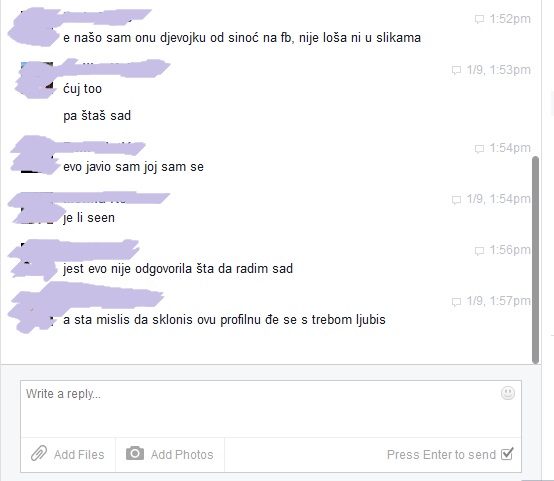Click message icon beside 1:52pm timestamp
The image size is (554, 481).
(479, 19)
